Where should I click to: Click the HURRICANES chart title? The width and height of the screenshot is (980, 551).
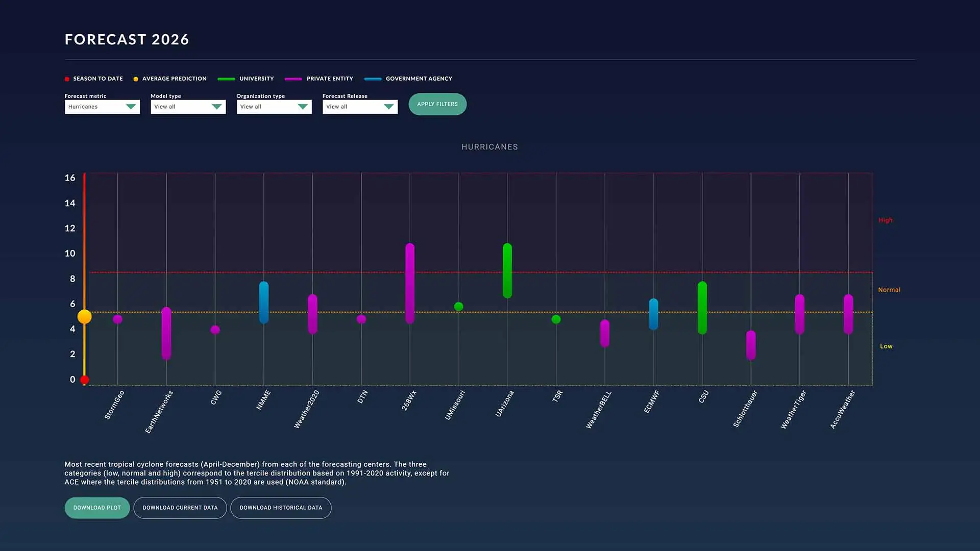[x=489, y=147]
